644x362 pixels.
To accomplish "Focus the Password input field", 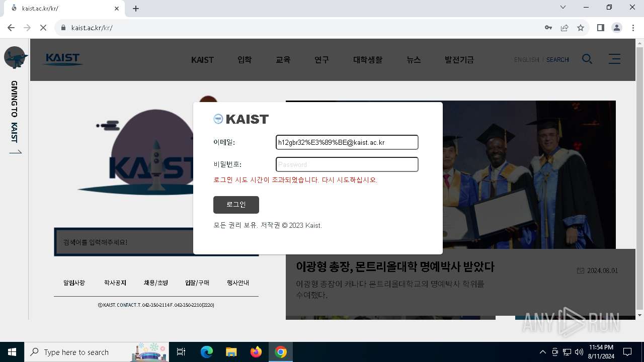I will [347, 164].
